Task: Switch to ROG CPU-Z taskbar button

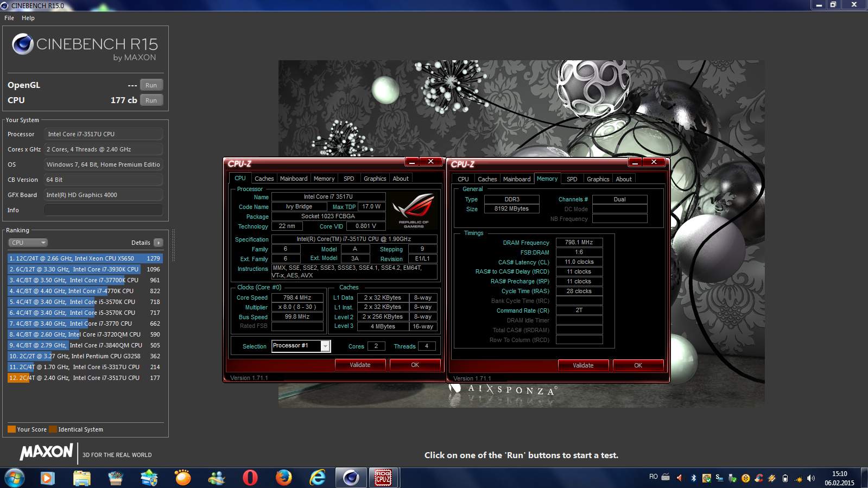Action: (383, 478)
